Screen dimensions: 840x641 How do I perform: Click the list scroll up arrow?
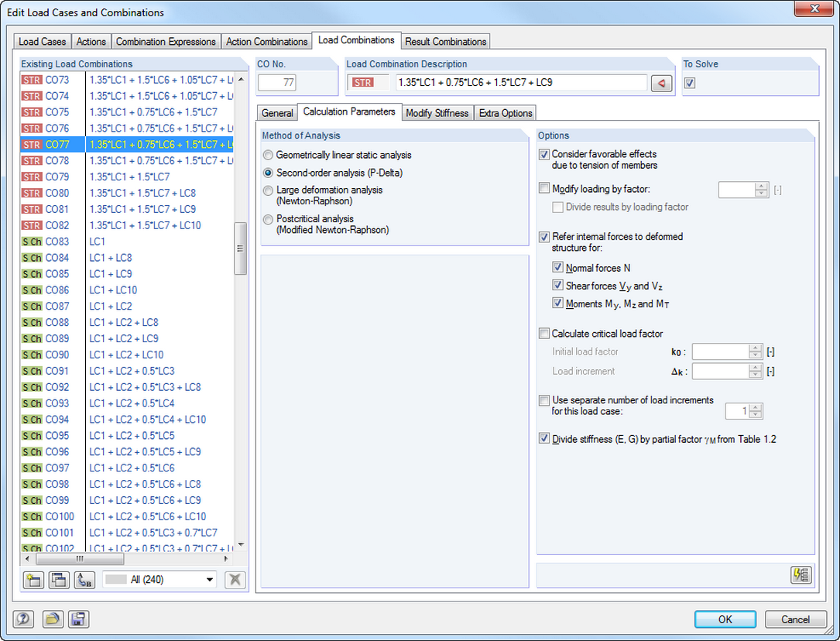[x=241, y=79]
